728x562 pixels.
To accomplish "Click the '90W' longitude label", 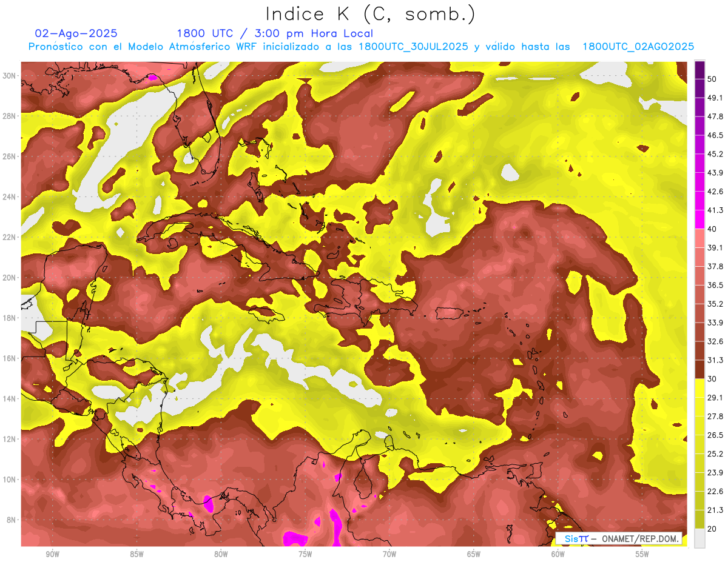I will [x=52, y=554].
